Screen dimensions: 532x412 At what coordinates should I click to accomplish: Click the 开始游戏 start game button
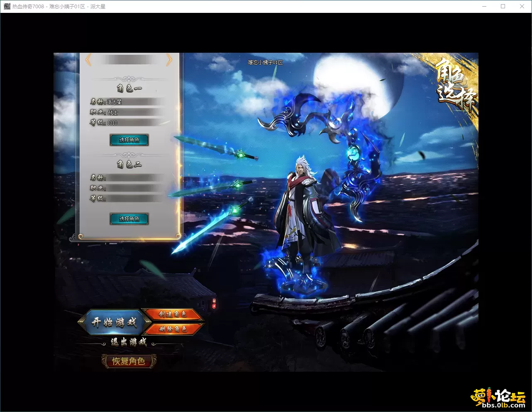click(114, 322)
